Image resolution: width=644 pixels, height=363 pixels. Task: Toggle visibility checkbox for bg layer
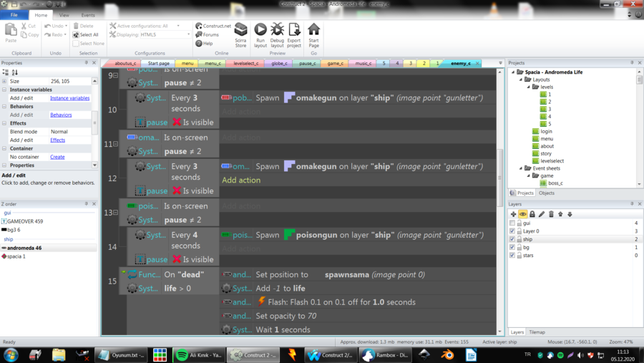coord(512,248)
